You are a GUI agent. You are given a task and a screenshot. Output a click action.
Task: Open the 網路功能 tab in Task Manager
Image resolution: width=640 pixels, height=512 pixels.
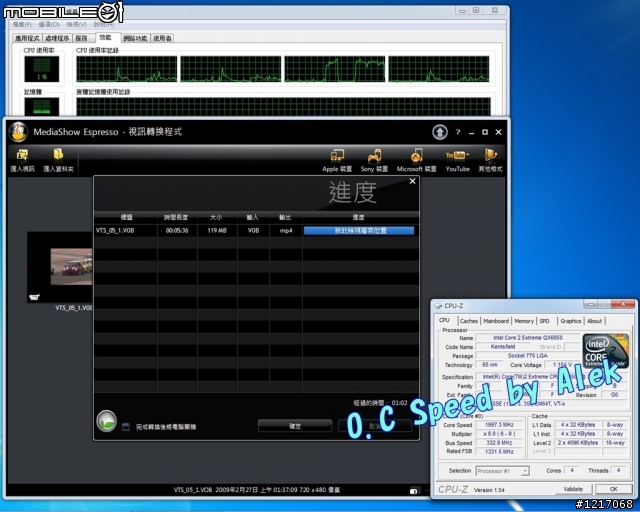click(135, 38)
